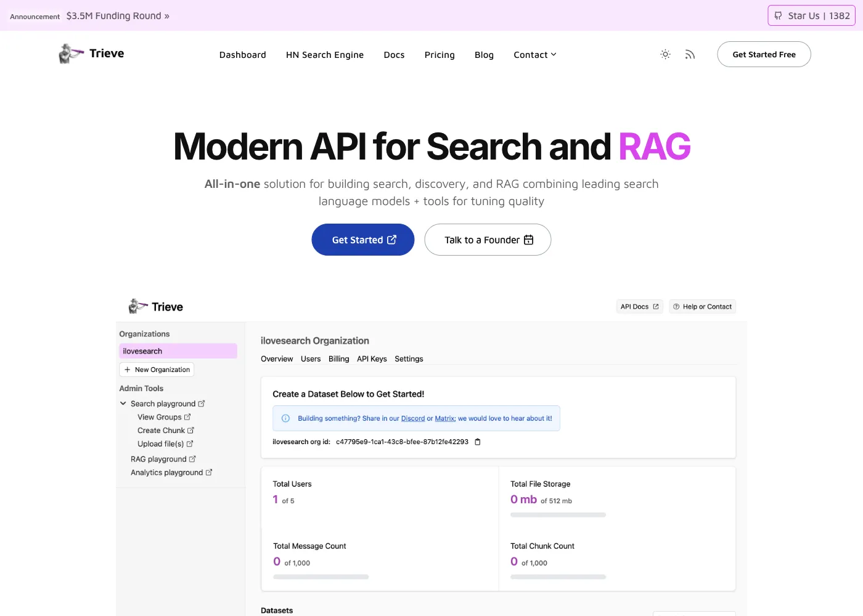This screenshot has width=863, height=616.
Task: Click Talk to a Founder button
Action: pos(488,240)
